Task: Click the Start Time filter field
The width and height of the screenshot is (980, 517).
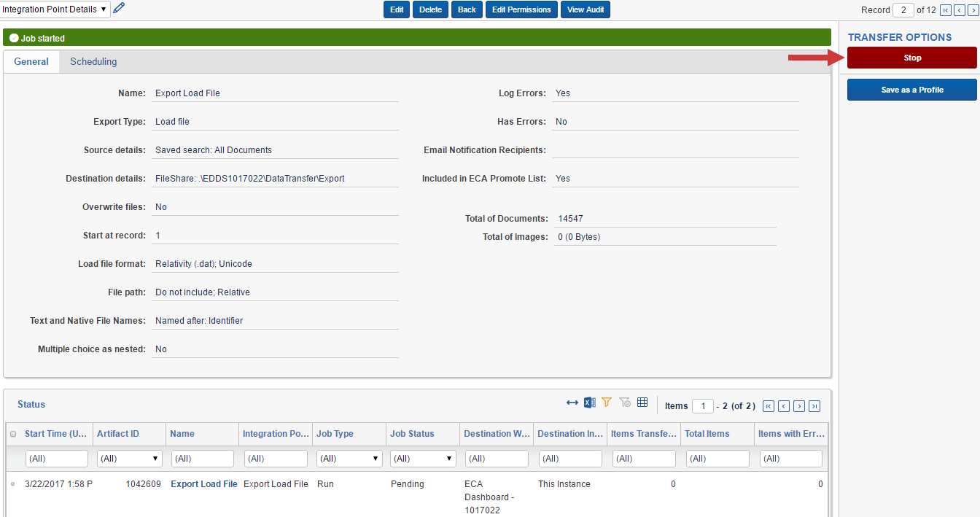Action: (x=57, y=459)
